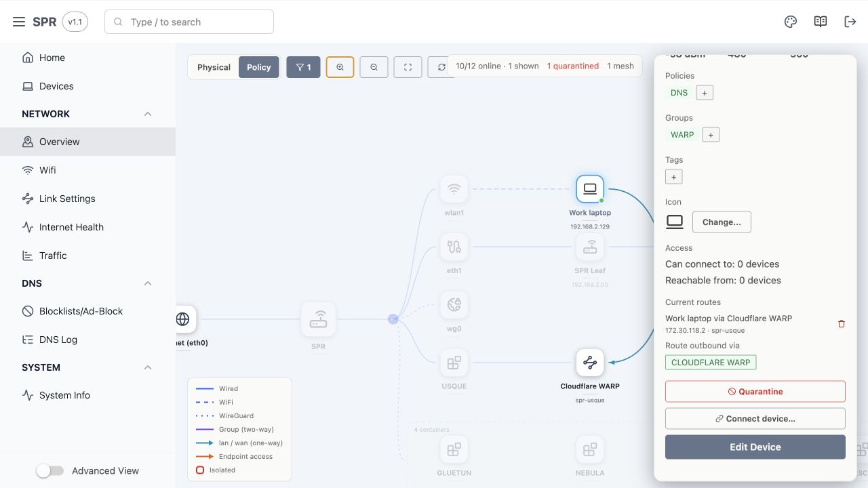Click the v1.1 version badge

[75, 22]
